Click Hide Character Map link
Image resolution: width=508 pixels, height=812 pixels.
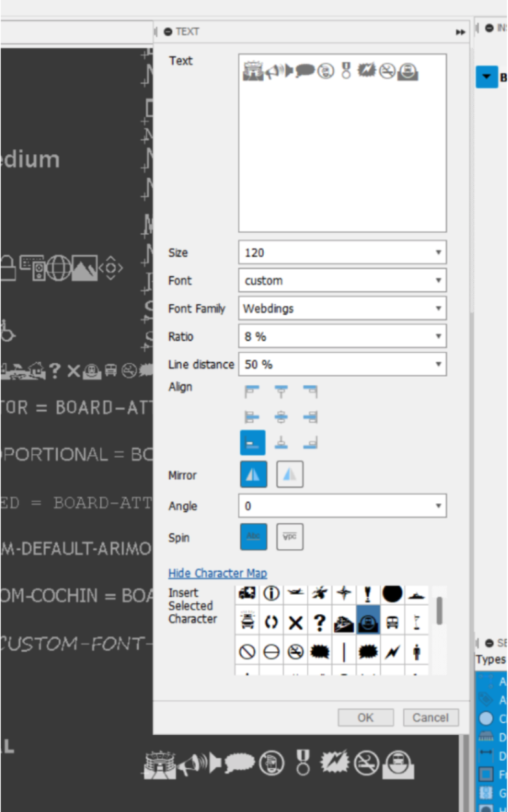pyautogui.click(x=217, y=573)
